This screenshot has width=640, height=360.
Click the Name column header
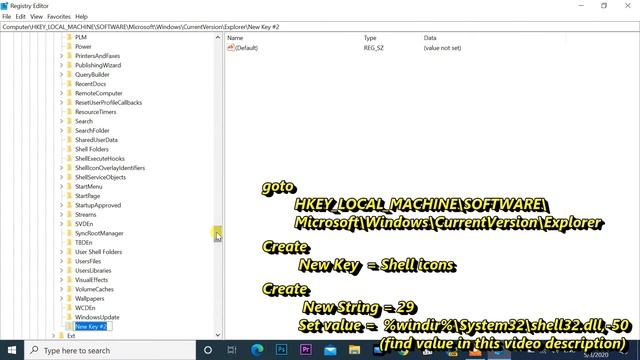point(235,38)
